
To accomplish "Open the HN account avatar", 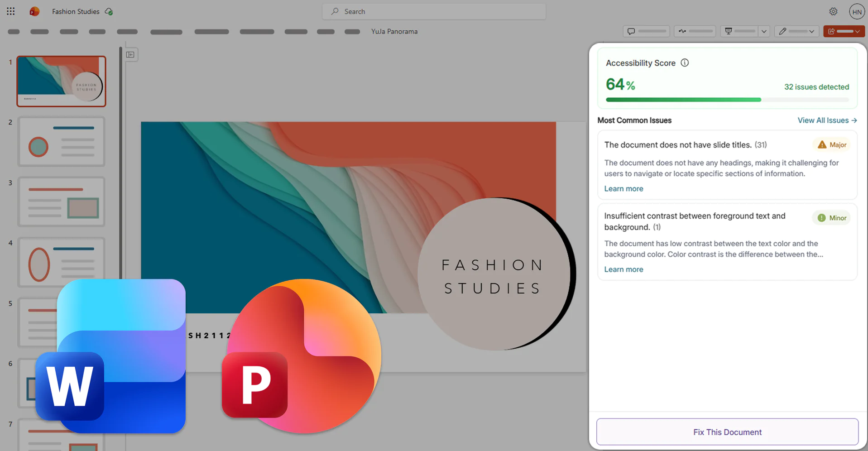I will click(x=857, y=12).
